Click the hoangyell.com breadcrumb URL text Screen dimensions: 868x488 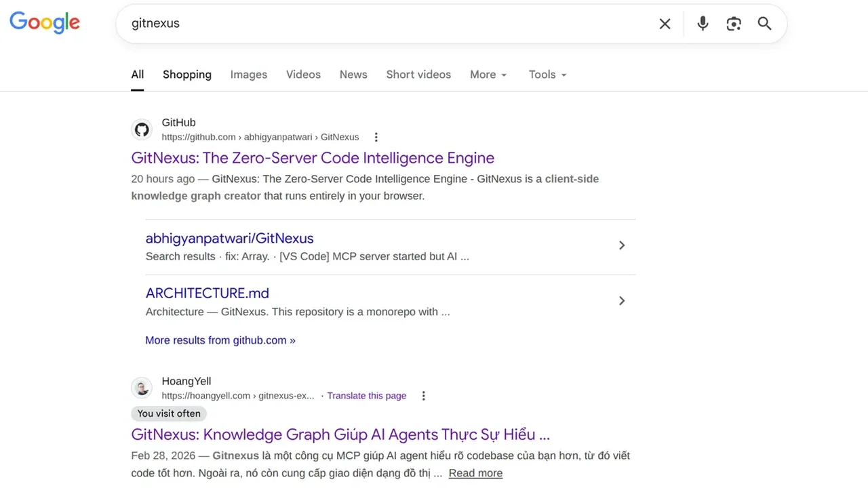point(238,396)
